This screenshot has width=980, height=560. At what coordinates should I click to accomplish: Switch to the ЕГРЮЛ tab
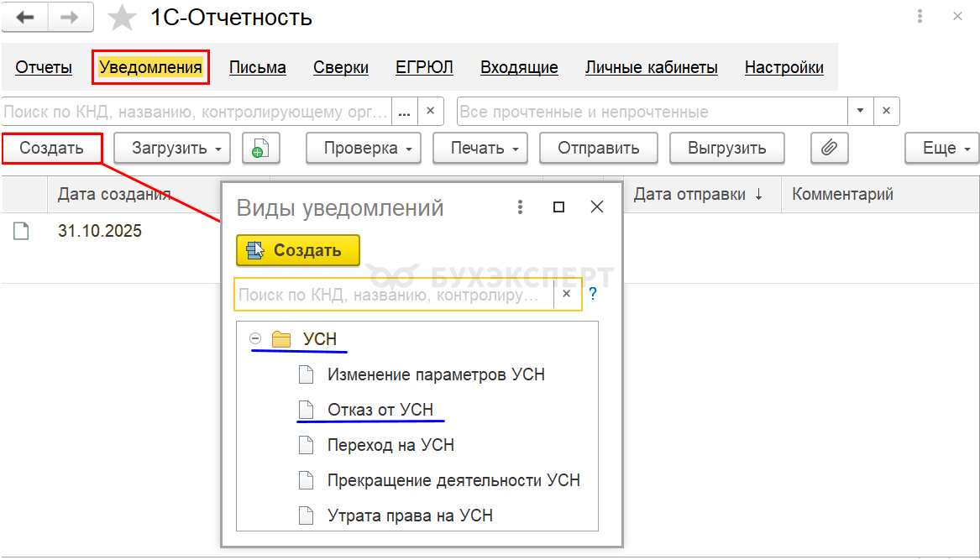(424, 67)
